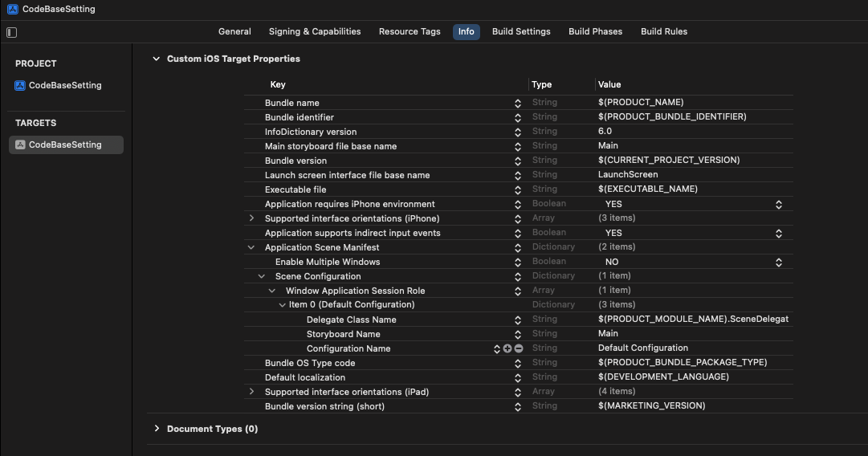Collapse Custom iOS Target Properties section
This screenshot has height=456, width=868.
(156, 59)
